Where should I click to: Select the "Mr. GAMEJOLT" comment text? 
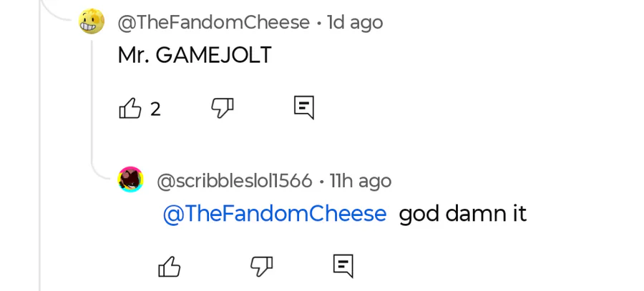(x=195, y=56)
